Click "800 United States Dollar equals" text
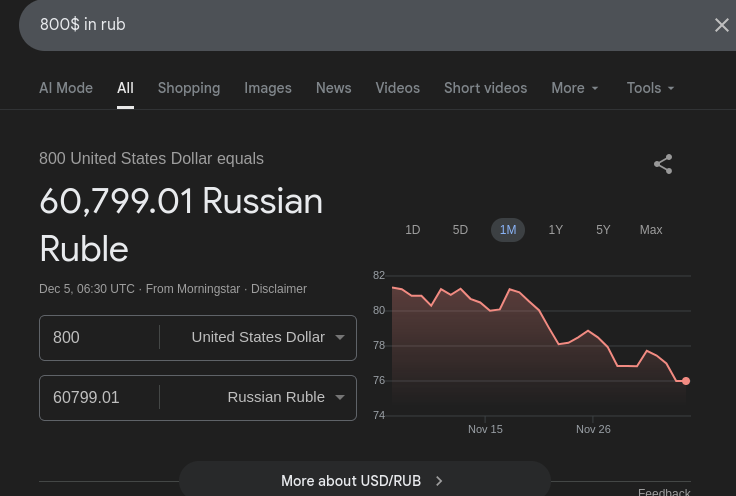This screenshot has width=736, height=496. 151,159
